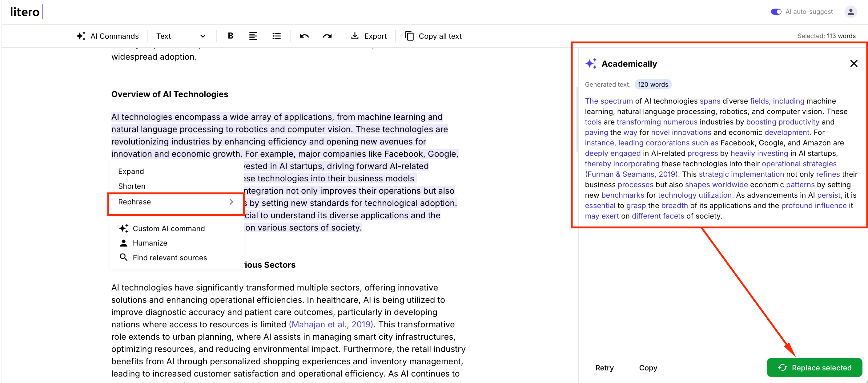Find relevant sources for the selection
The width and height of the screenshot is (868, 383).
tap(170, 258)
